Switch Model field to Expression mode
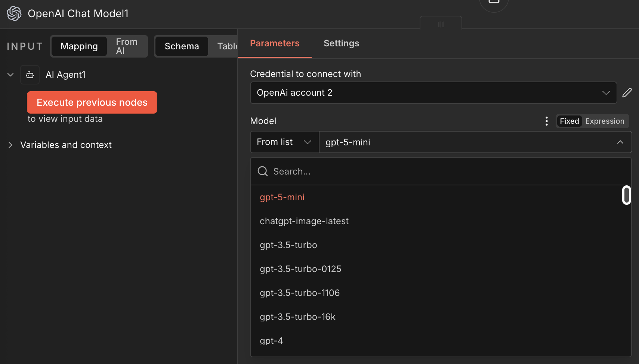The height and width of the screenshot is (364, 639). pyautogui.click(x=605, y=121)
